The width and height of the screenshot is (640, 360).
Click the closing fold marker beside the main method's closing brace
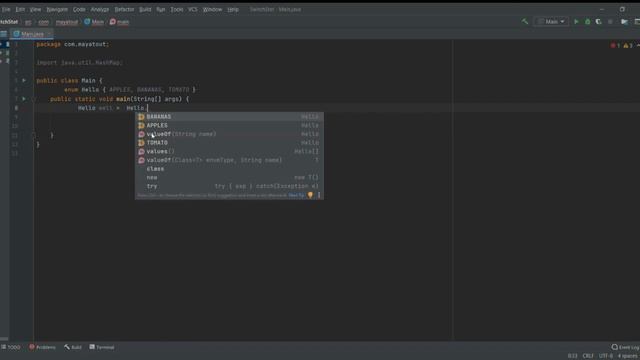tap(34, 135)
